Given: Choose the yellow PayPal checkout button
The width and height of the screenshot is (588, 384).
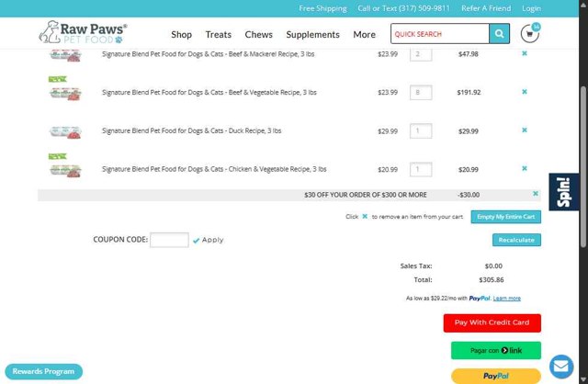Looking at the screenshot, I should (x=496, y=376).
